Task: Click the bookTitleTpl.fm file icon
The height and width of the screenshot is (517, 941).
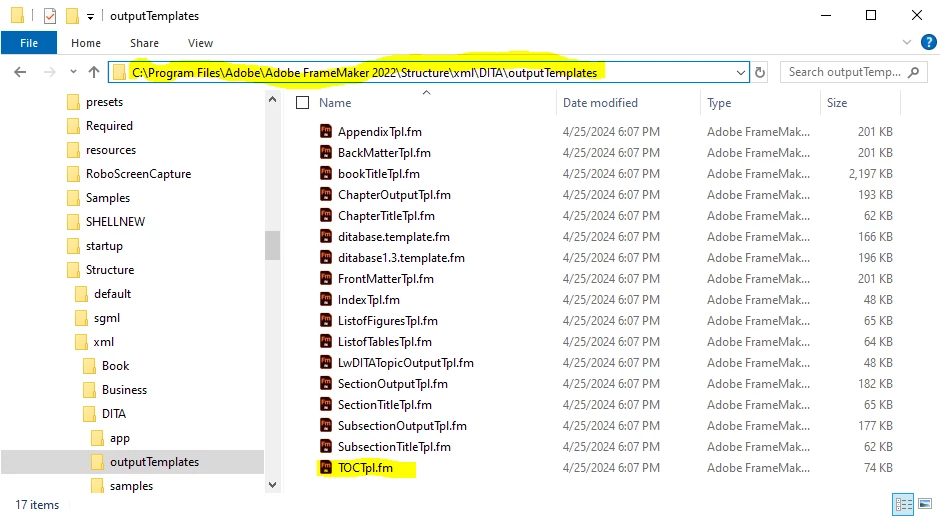Action: click(x=326, y=174)
